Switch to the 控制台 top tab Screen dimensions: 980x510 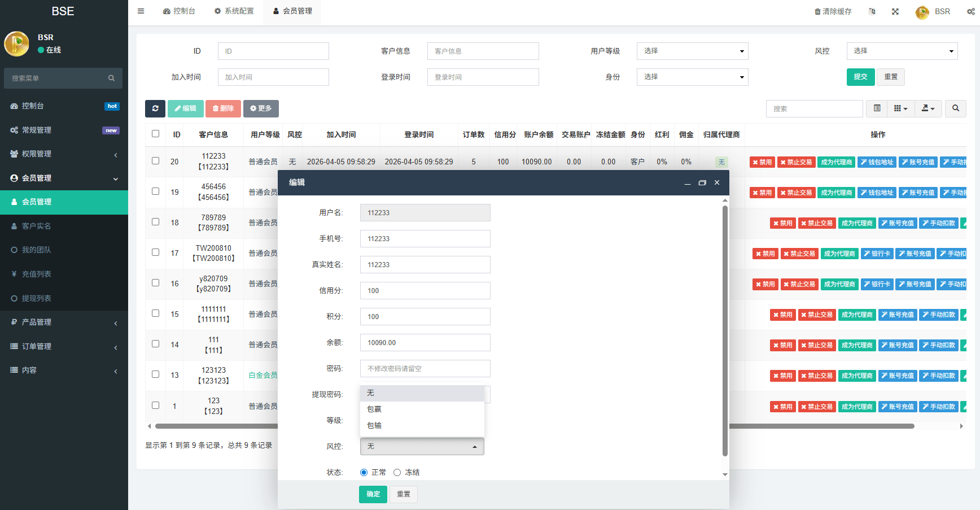(x=179, y=11)
